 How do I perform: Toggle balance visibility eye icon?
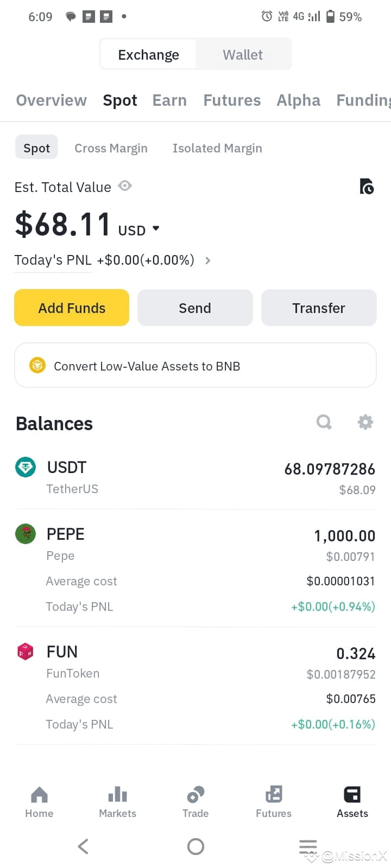pyautogui.click(x=125, y=186)
